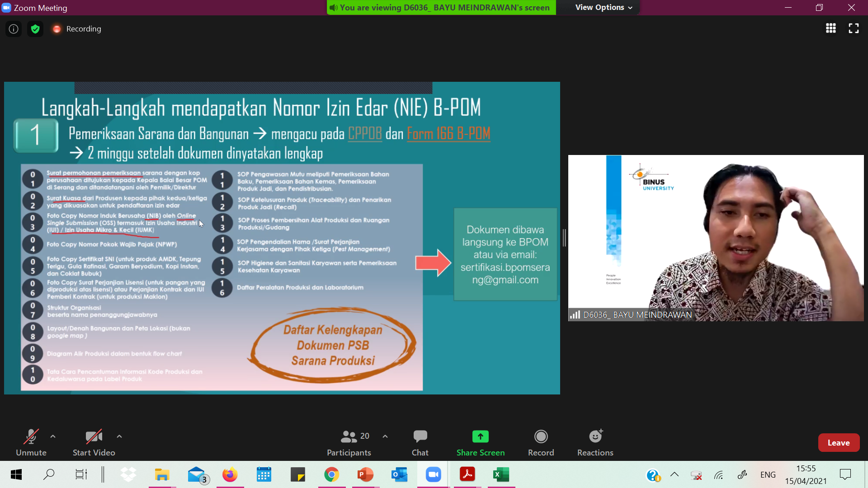Select Bayu Meindrawan's video thumbnail
The image size is (868, 488).
pos(716,238)
